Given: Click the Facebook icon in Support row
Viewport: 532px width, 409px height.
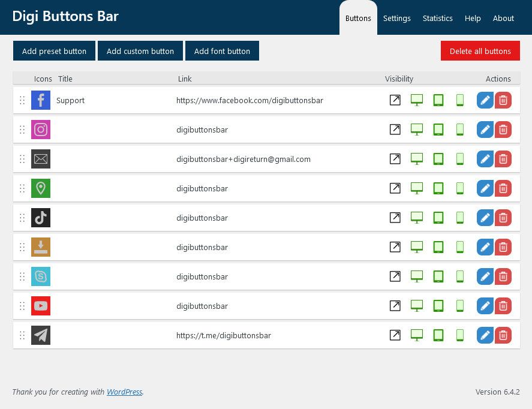Looking at the screenshot, I should point(41,100).
